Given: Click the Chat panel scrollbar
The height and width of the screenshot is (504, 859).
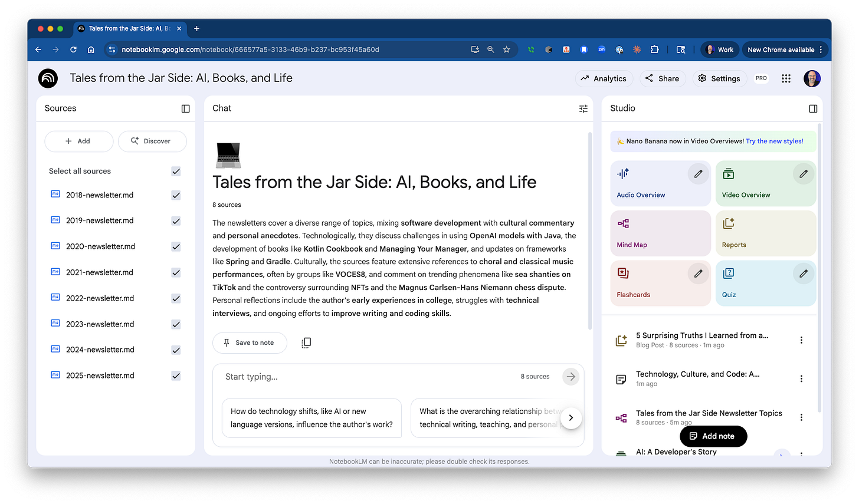Looking at the screenshot, I should click(x=589, y=230).
